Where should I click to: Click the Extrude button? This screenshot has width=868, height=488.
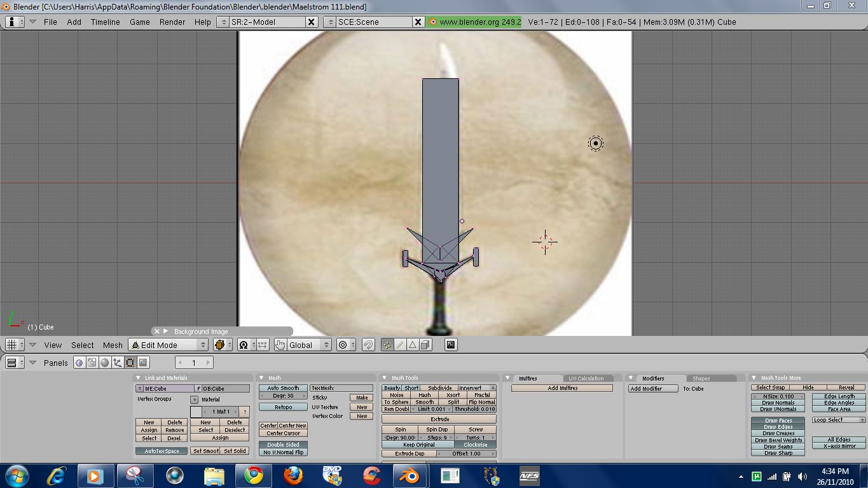coord(439,419)
